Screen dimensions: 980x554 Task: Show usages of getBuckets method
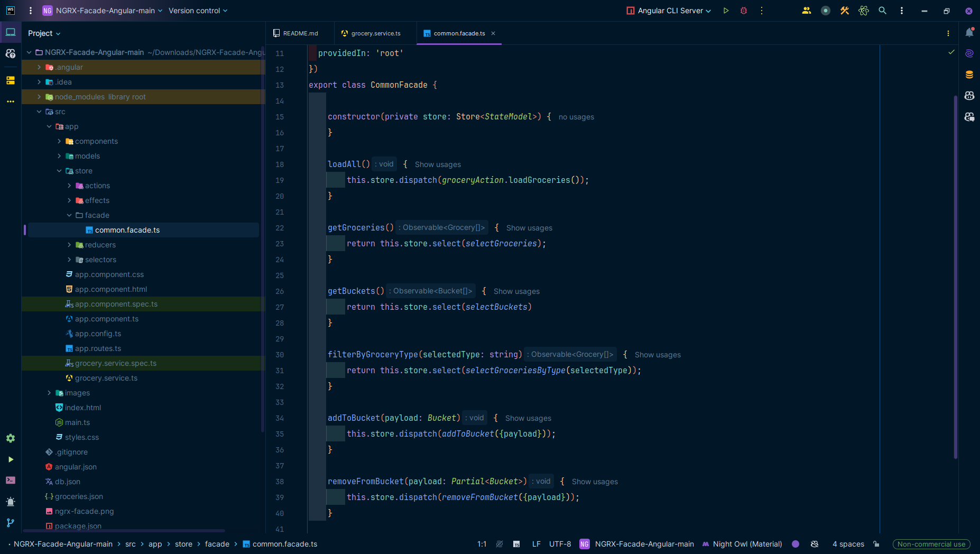coord(516,291)
